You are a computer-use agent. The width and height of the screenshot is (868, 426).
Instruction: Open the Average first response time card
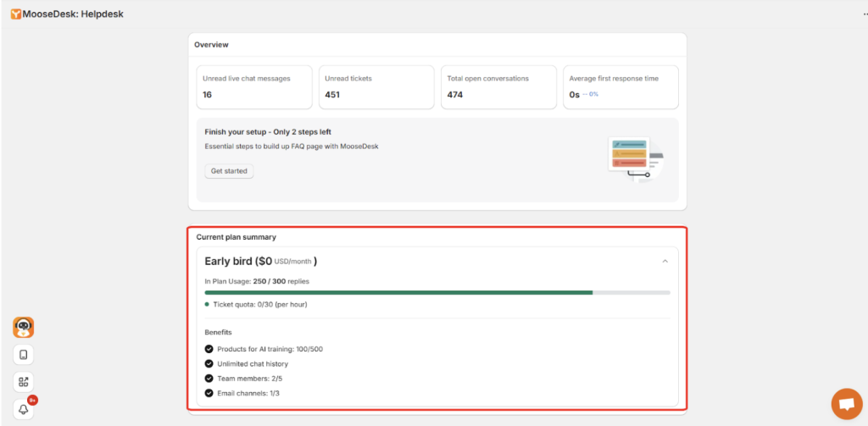620,86
